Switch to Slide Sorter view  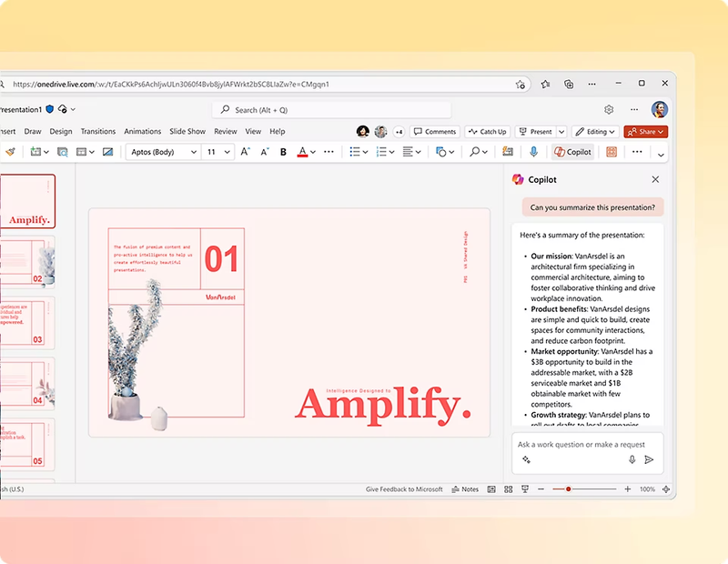(x=509, y=489)
